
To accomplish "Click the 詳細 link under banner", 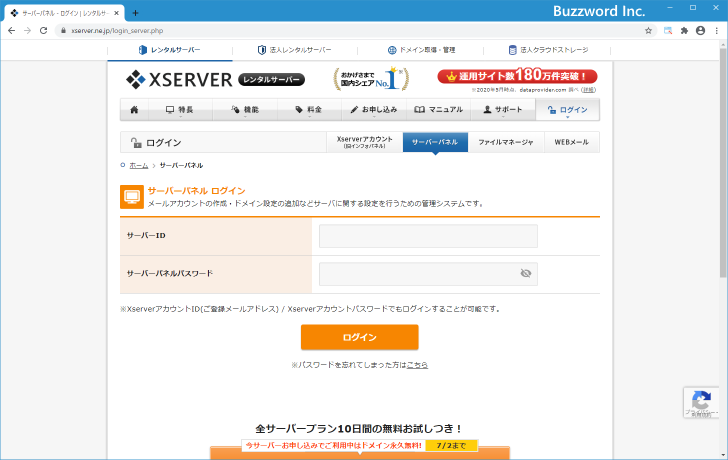I will point(589,90).
